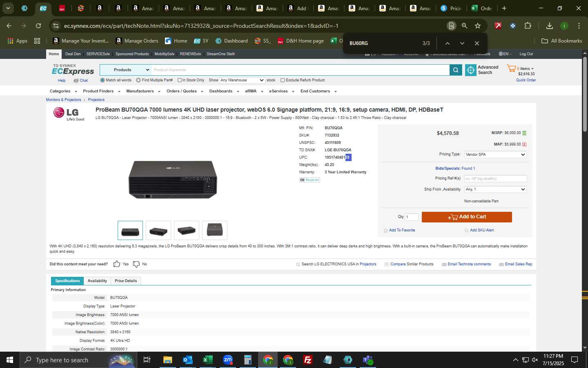Expand Manufacturers menu
This screenshot has width=588, height=368.
[x=143, y=91]
